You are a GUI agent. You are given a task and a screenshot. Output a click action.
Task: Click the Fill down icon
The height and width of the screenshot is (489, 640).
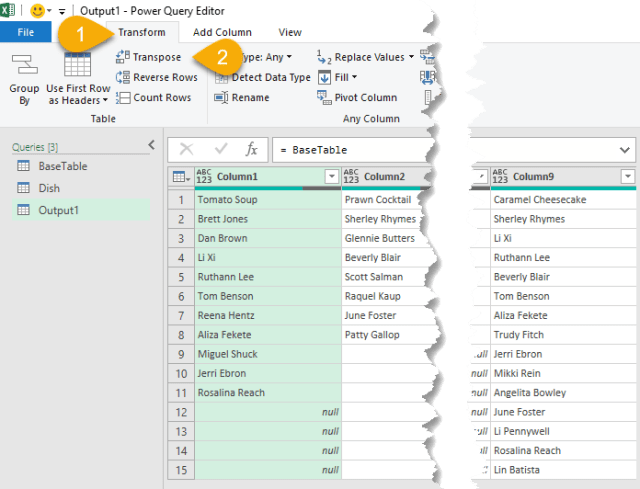(x=324, y=77)
